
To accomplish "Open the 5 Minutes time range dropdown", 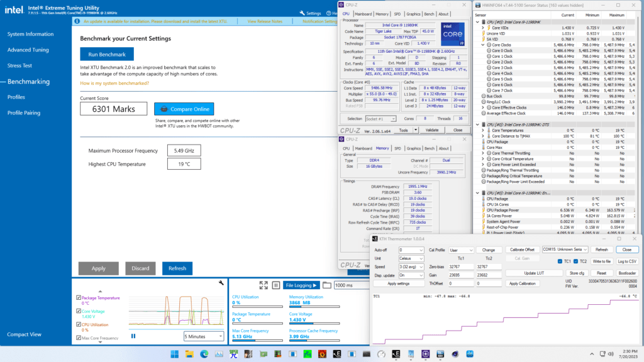I will [203, 337].
